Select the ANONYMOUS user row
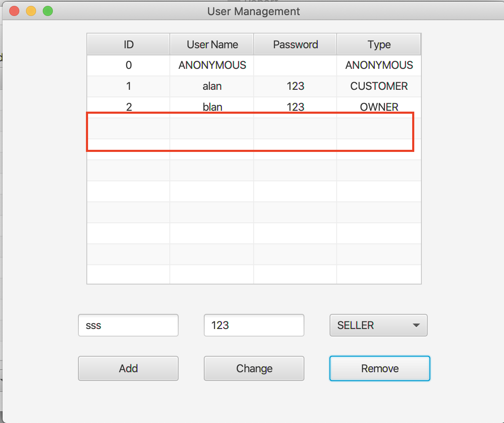504x423 pixels. (212, 65)
